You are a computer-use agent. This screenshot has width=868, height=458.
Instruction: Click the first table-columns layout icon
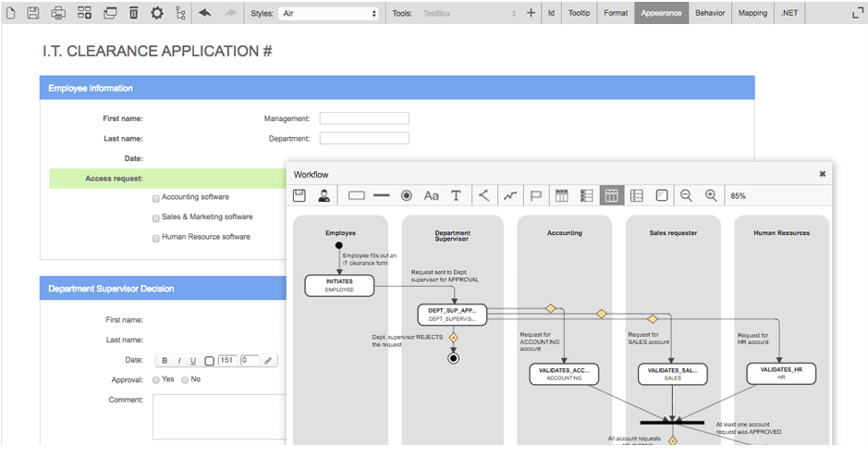click(562, 195)
